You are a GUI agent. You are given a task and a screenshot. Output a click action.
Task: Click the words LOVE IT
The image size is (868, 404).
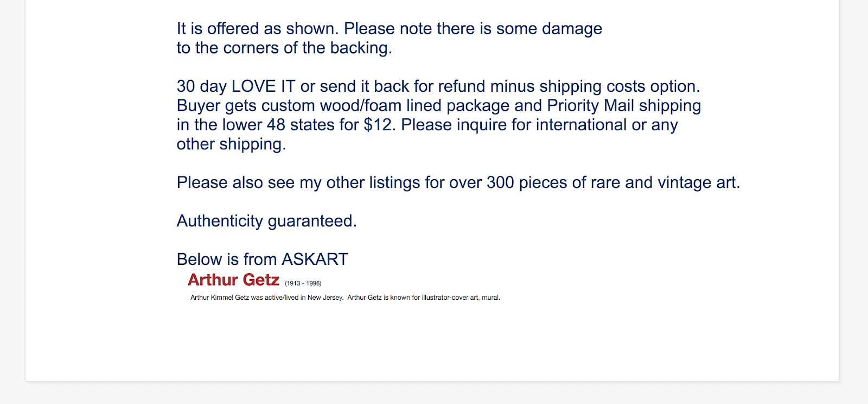[263, 86]
